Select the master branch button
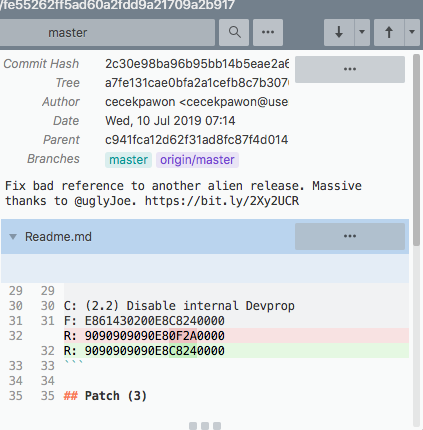This screenshot has width=423, height=430. 107,32
